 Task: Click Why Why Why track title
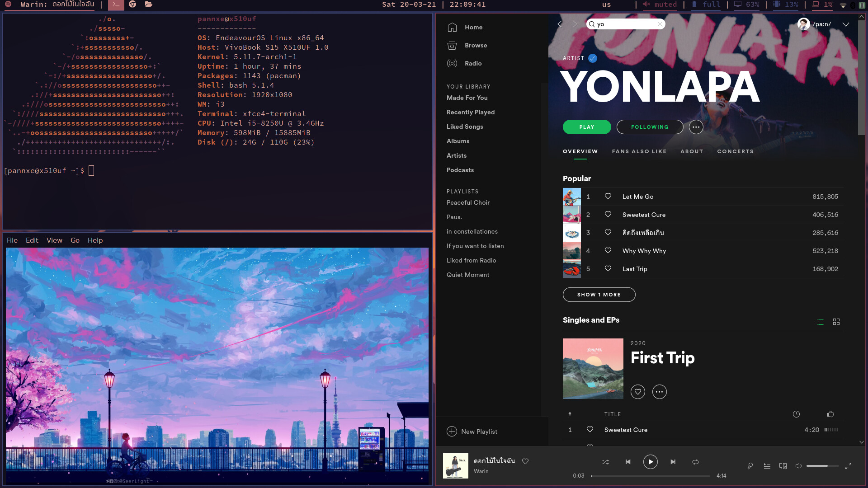pos(644,251)
